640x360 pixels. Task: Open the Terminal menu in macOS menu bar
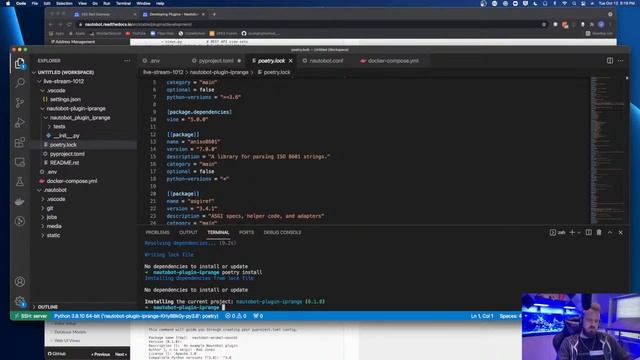123,3
